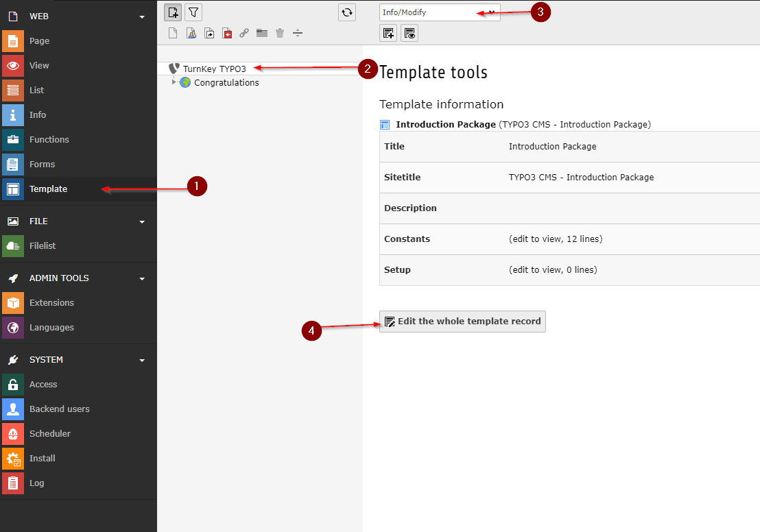Select TurnKey TYPO3 root in page tree

[x=214, y=69]
